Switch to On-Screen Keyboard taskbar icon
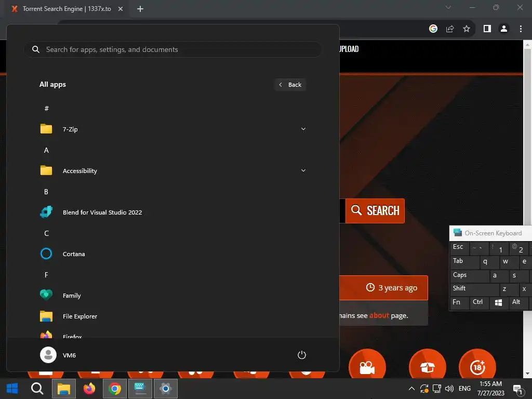This screenshot has width=532, height=399. 140,389
